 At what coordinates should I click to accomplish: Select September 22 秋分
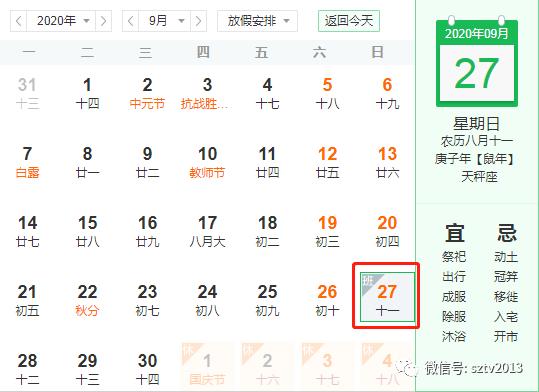(87, 301)
